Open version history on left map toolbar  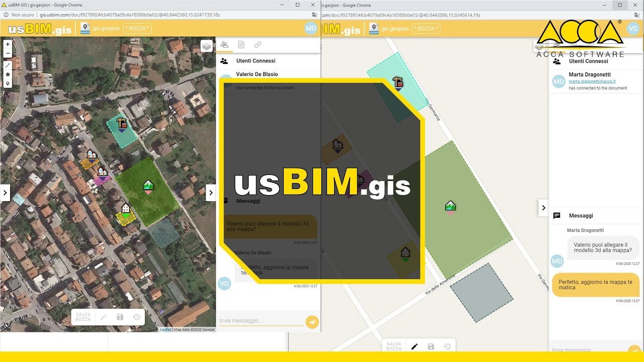136,317
